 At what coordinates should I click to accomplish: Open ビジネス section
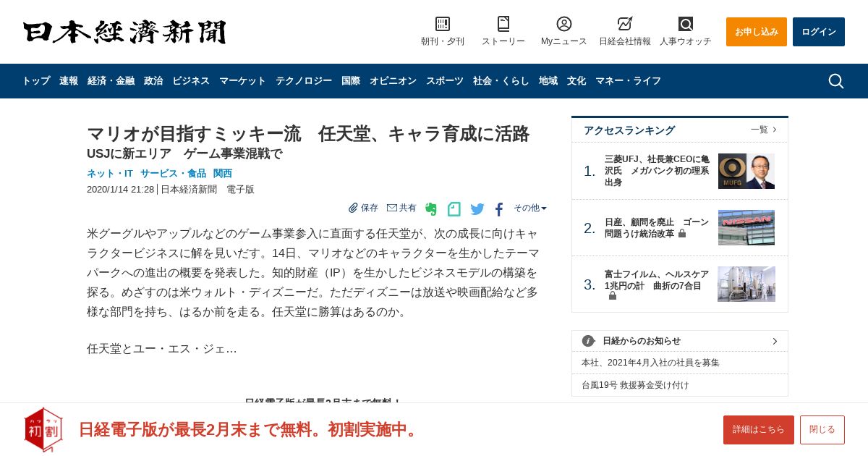click(x=191, y=81)
